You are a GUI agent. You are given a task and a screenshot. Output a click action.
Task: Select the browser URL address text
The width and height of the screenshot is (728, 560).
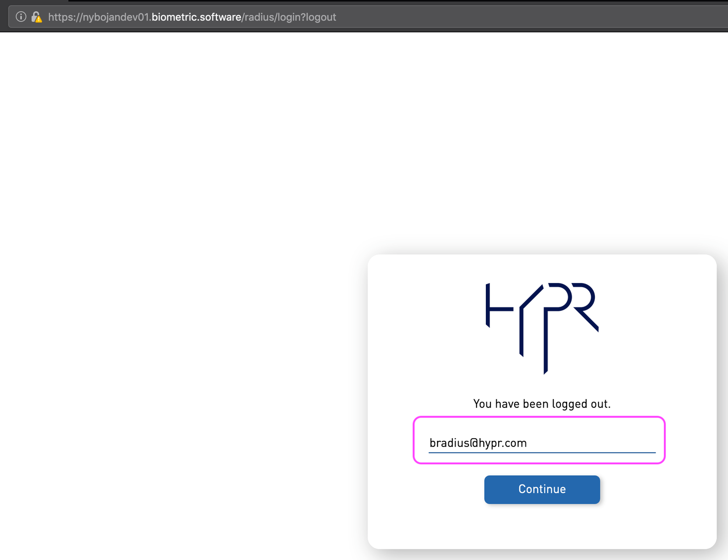[x=192, y=17]
